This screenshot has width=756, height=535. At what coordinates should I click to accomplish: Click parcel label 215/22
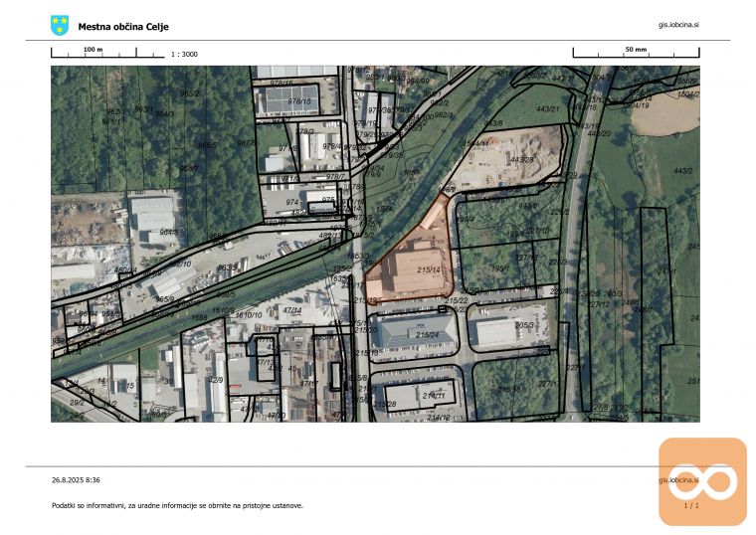(x=457, y=300)
